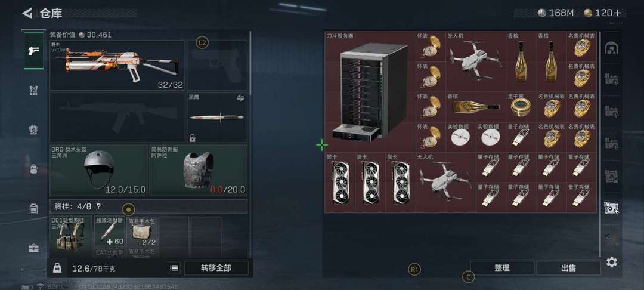Click the 整理 button
This screenshot has height=290, width=644.
[x=502, y=268]
